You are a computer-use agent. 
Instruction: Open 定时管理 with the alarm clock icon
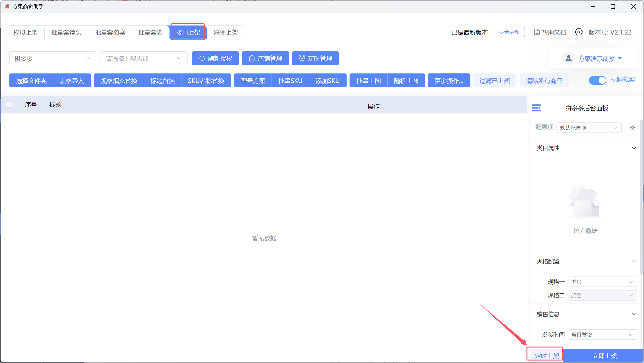point(315,59)
